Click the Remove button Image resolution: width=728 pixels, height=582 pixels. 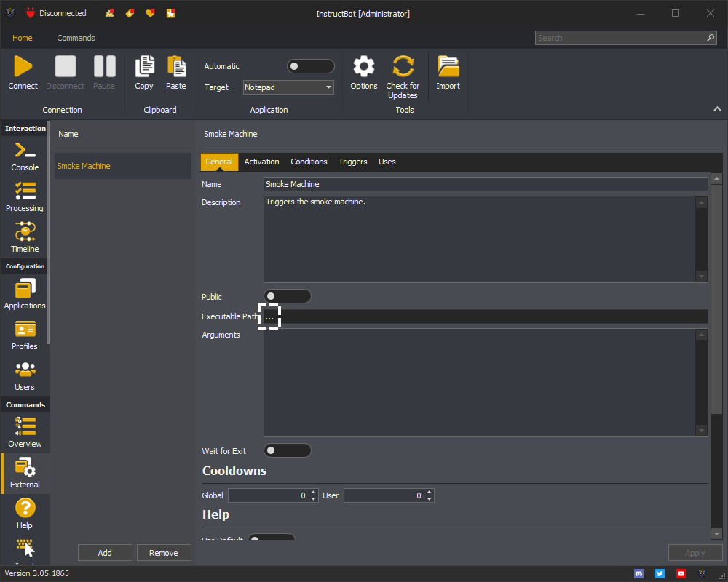[163, 553]
